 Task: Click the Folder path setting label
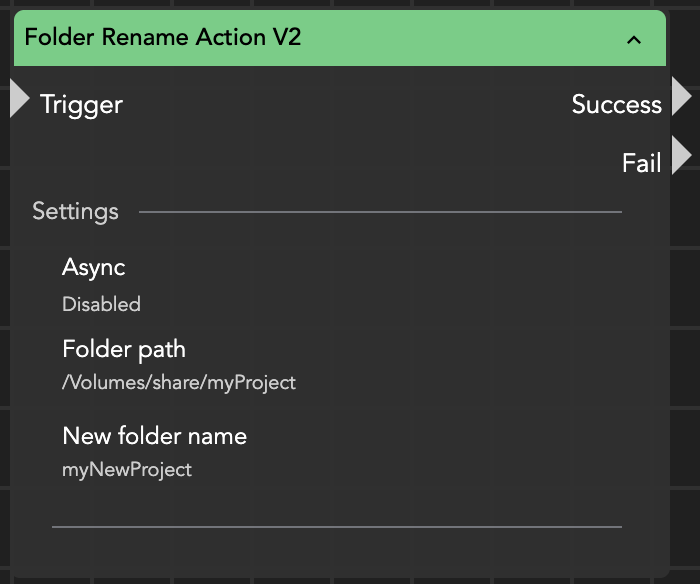tap(124, 349)
